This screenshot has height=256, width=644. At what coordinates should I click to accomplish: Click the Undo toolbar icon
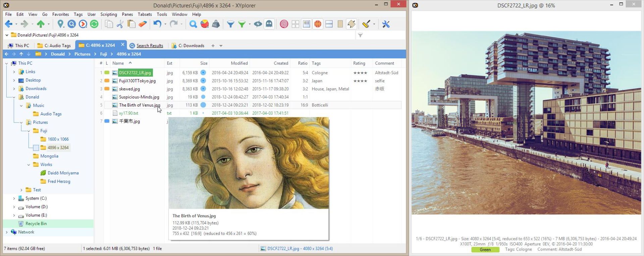pos(157,24)
